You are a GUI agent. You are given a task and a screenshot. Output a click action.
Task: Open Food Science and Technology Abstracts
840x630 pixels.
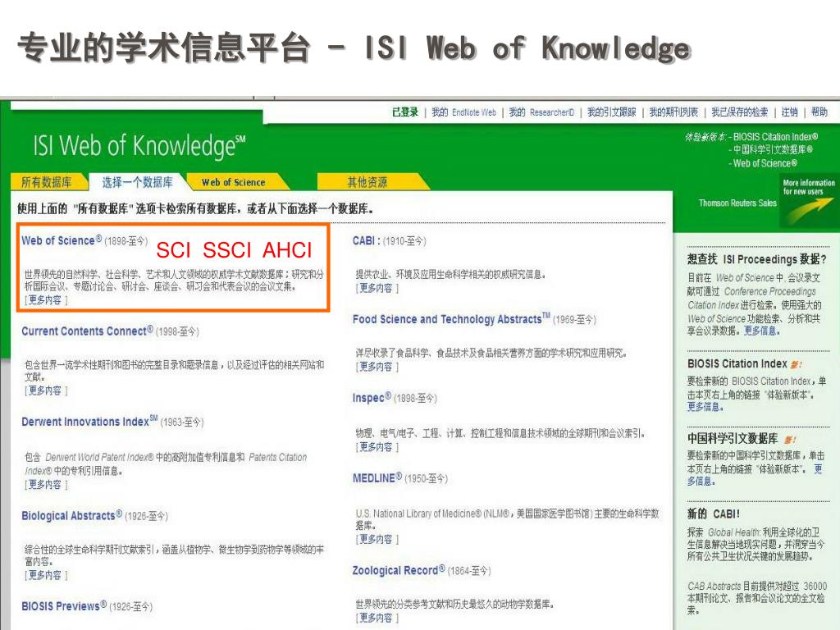tap(451, 319)
